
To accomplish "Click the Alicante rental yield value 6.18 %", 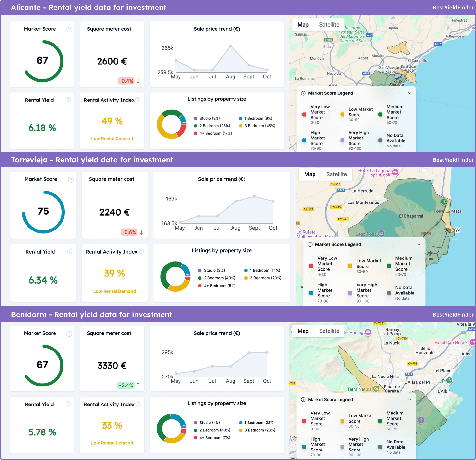I will pyautogui.click(x=42, y=128).
